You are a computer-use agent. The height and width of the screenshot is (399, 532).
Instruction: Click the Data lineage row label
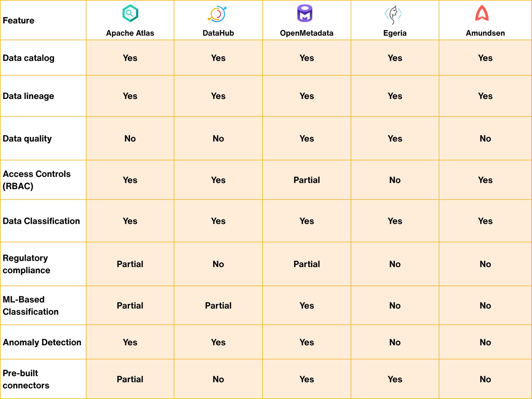28,96
